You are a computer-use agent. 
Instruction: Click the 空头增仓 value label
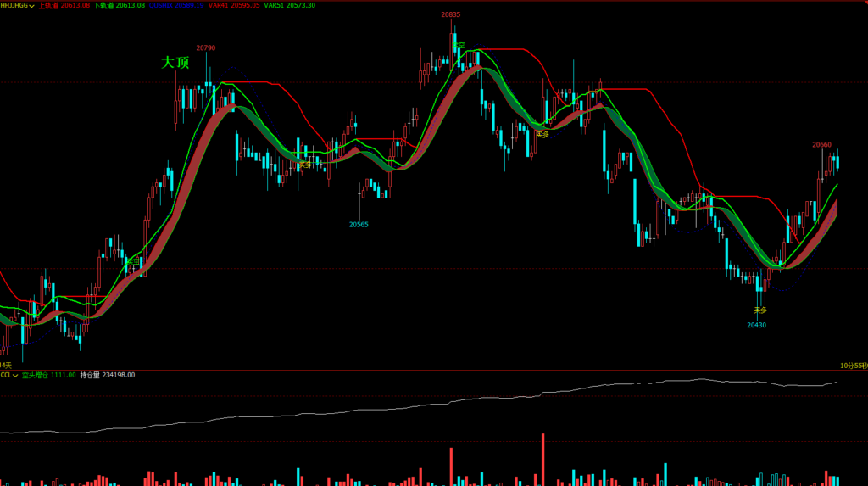[48, 375]
